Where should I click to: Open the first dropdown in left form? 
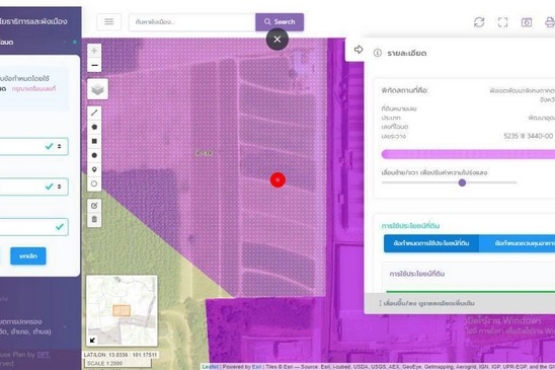coord(34,146)
